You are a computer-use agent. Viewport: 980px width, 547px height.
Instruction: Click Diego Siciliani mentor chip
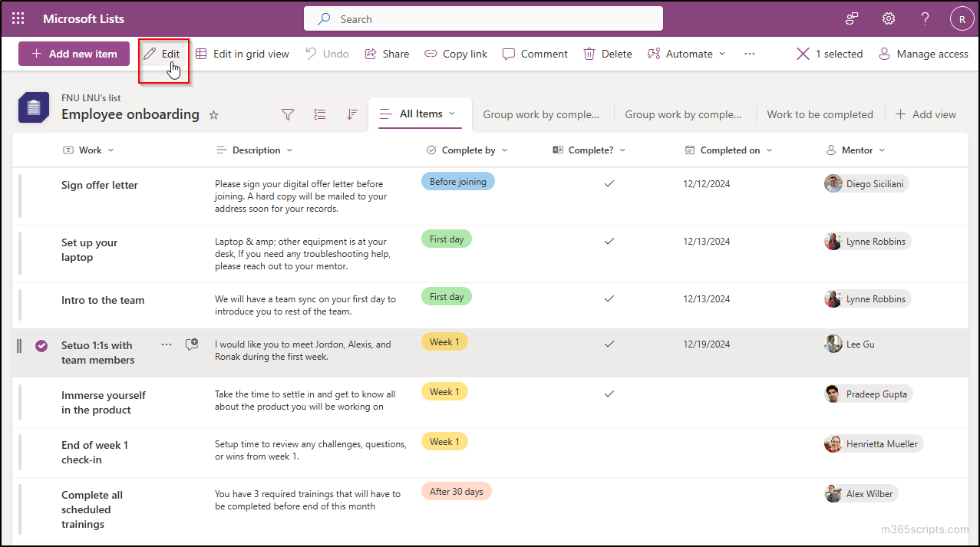click(x=866, y=183)
